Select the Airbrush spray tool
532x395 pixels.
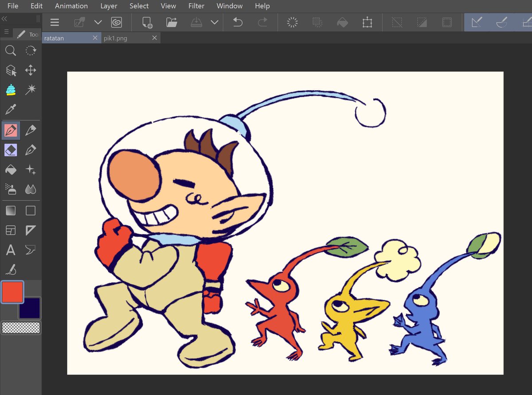click(11, 189)
